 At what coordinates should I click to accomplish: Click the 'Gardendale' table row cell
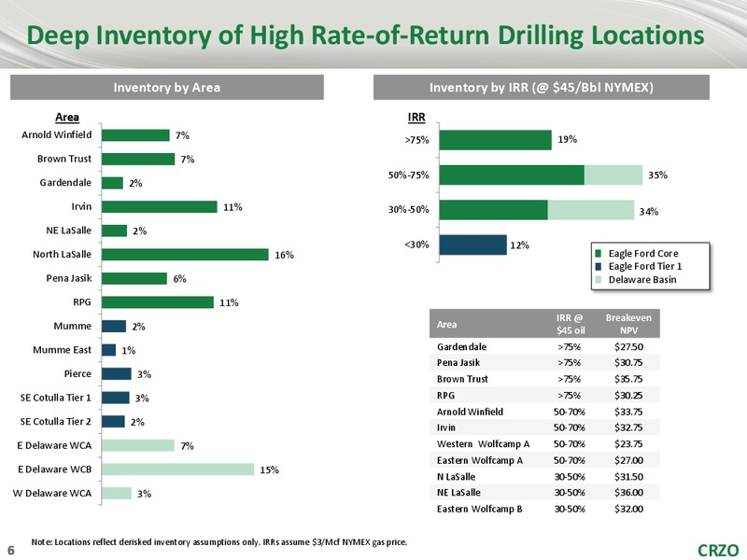[x=461, y=346]
